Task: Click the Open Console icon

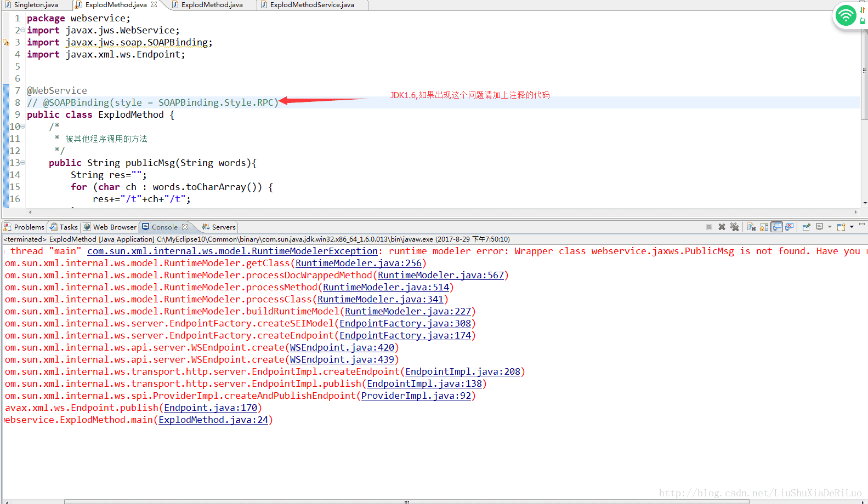Action: [x=841, y=227]
